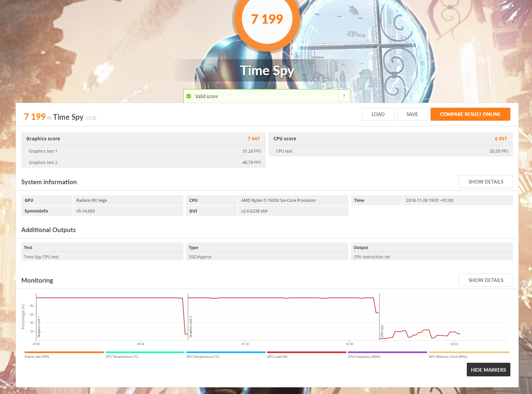Click the Type column header

[x=267, y=247]
